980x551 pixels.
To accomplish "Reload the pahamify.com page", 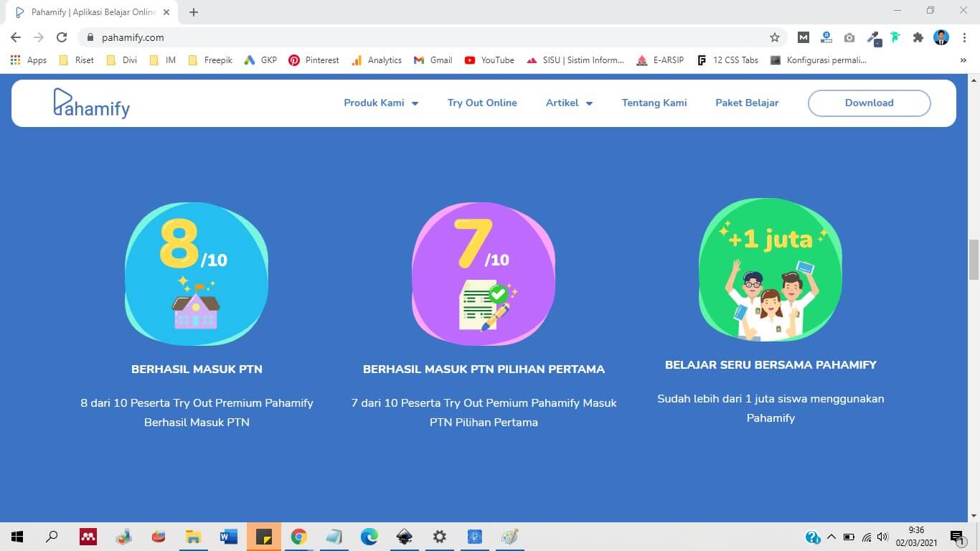I will tap(62, 37).
